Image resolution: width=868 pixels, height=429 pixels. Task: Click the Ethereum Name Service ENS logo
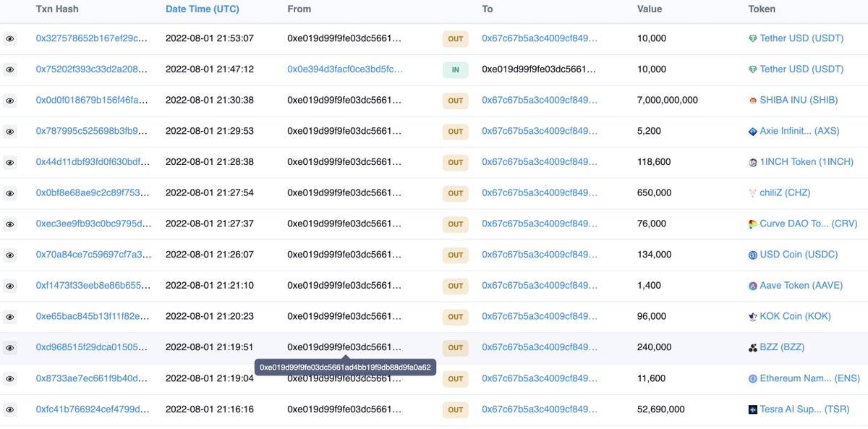pyautogui.click(x=752, y=378)
